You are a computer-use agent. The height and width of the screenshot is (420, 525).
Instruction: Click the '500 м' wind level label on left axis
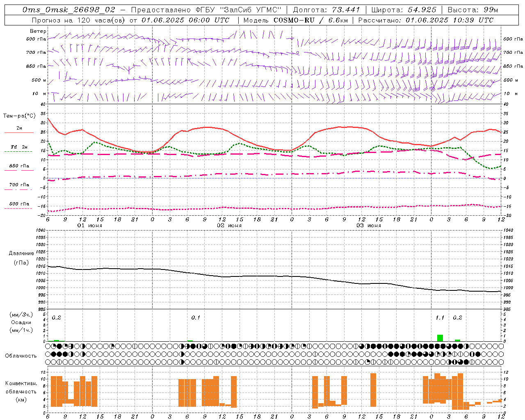tap(39, 80)
